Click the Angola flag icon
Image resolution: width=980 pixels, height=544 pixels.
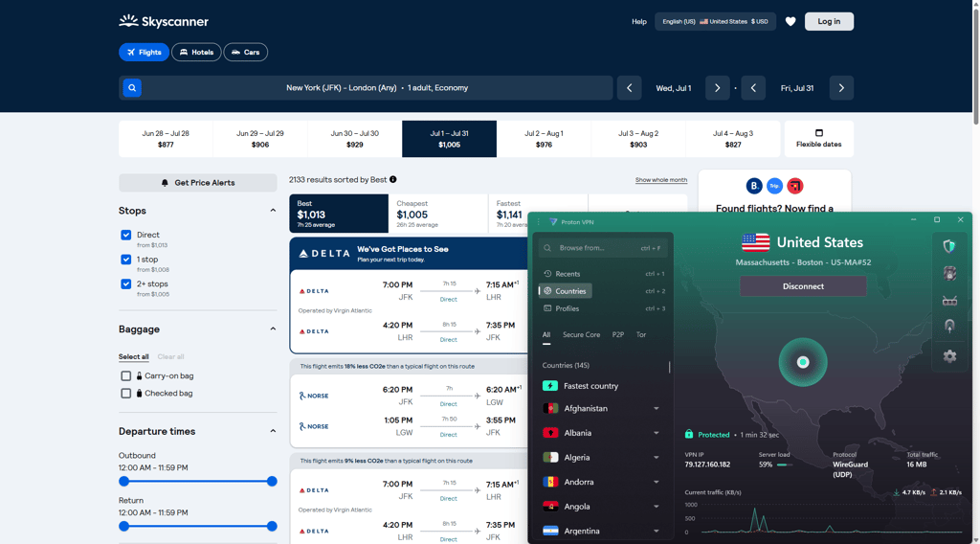(x=550, y=507)
